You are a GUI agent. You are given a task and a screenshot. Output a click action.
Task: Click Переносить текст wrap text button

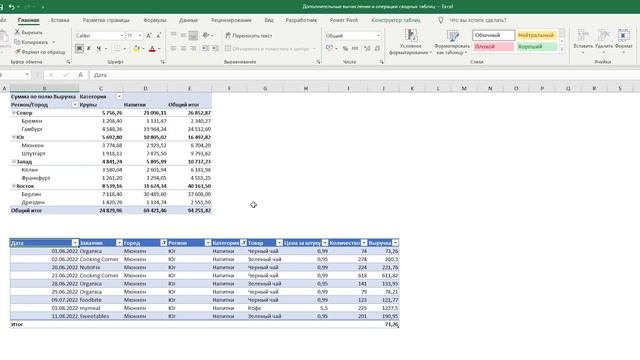pos(249,36)
